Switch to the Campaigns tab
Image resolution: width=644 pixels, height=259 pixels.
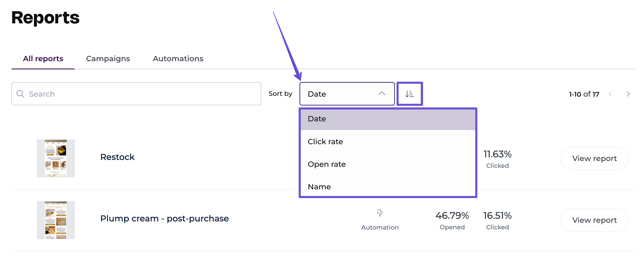[x=108, y=59]
